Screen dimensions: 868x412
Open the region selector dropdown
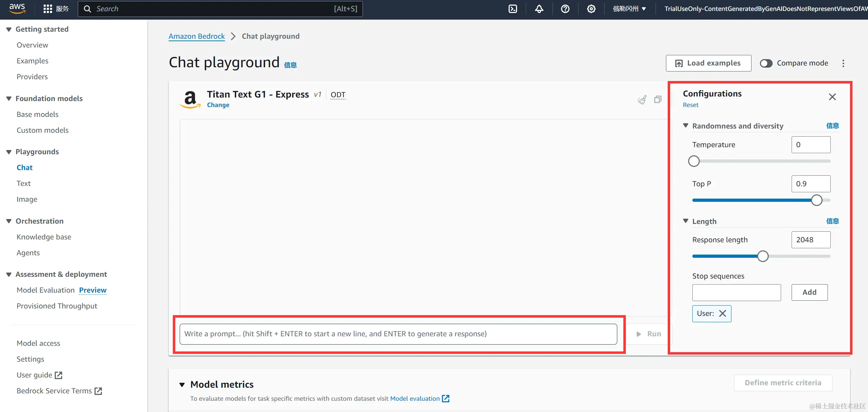pyautogui.click(x=629, y=9)
